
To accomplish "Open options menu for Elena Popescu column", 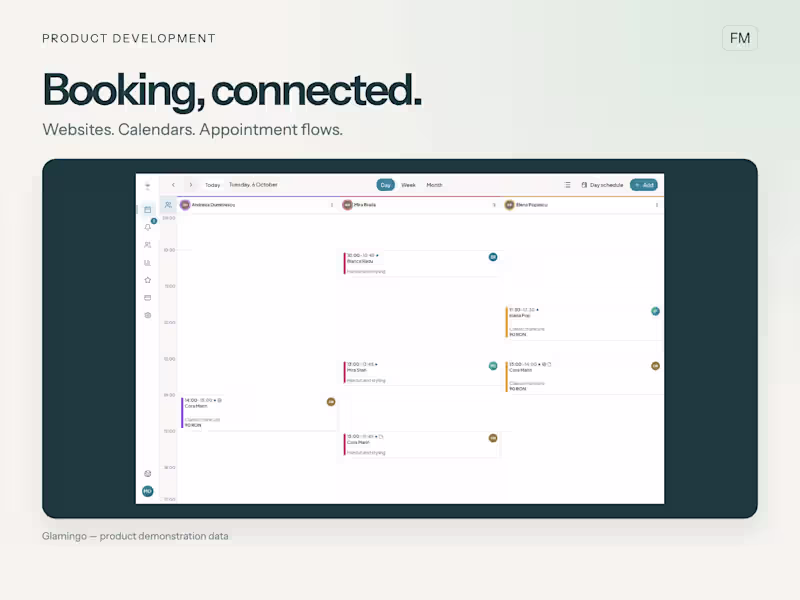I will [x=657, y=205].
